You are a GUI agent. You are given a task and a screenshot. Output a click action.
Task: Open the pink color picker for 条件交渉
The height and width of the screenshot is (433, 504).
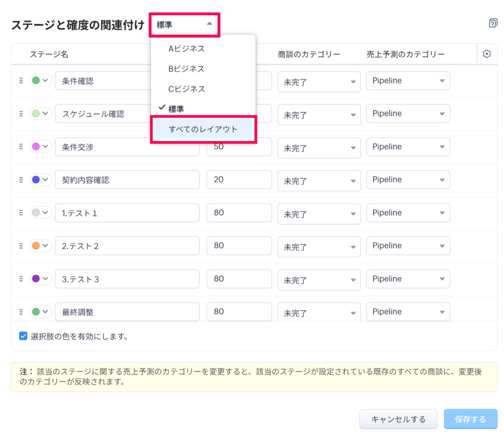40,146
